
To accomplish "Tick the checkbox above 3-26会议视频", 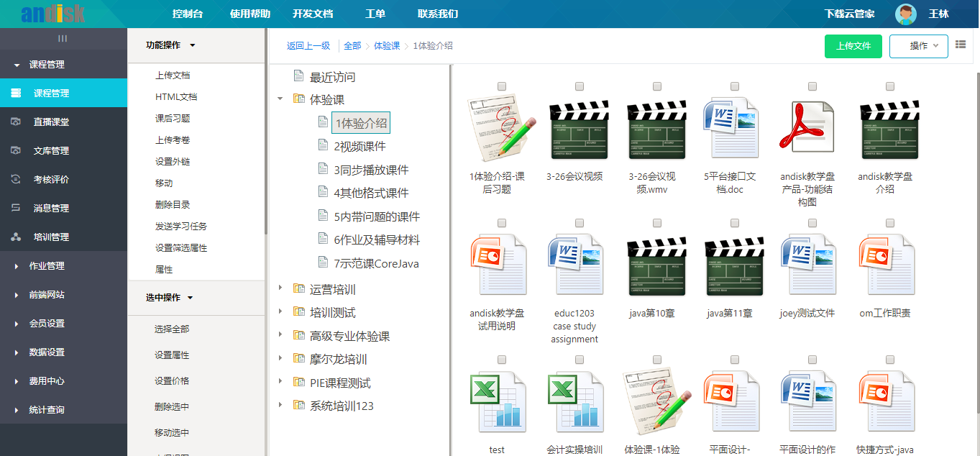I will coord(580,86).
